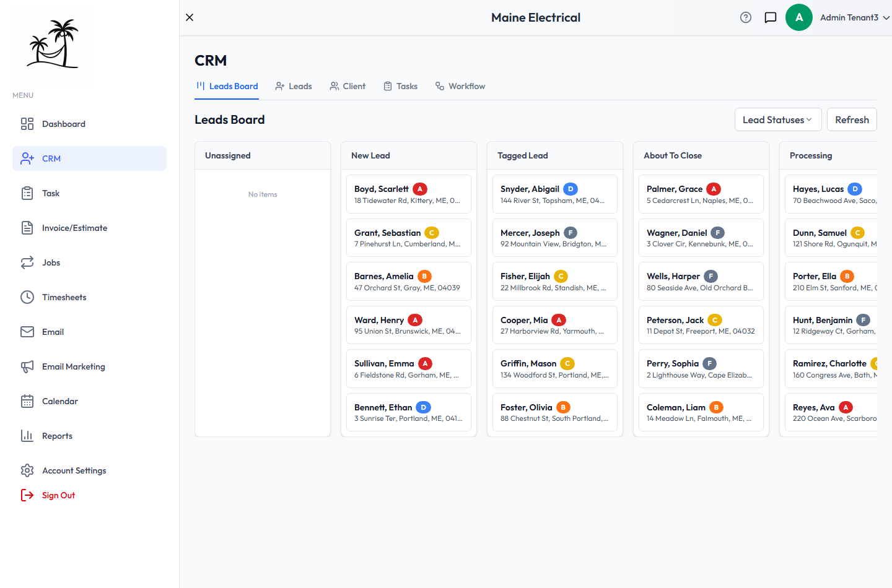Open the Palmer, Grace lead card
The height and width of the screenshot is (588, 892).
(x=701, y=194)
